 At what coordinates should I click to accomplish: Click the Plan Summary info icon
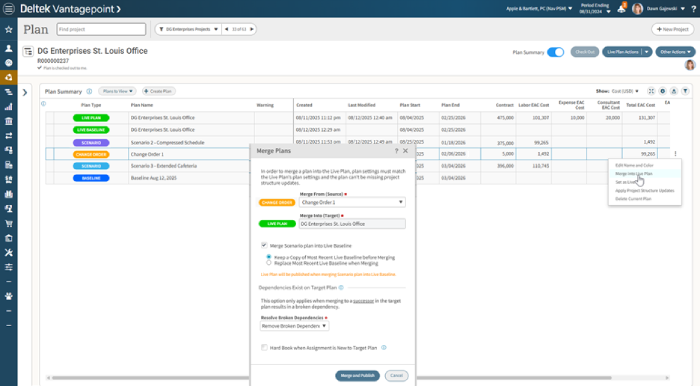point(89,91)
